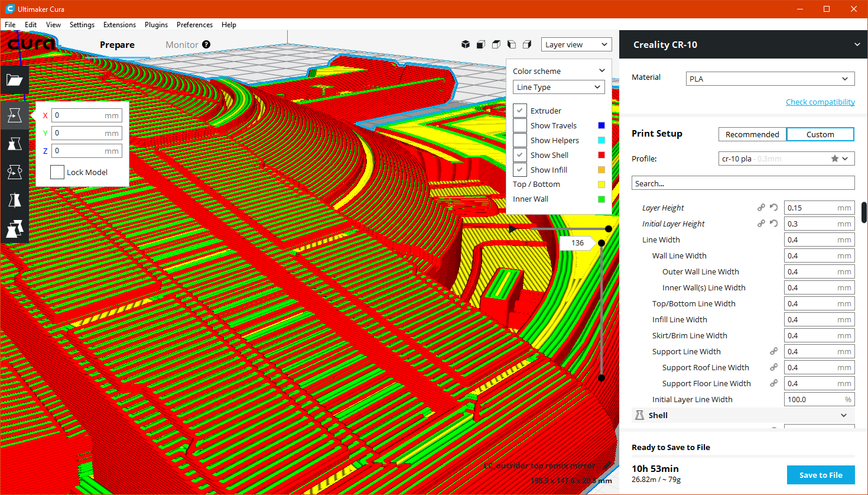The width and height of the screenshot is (868, 495).
Task: Select the Per Model Settings tool
Action: 14,229
